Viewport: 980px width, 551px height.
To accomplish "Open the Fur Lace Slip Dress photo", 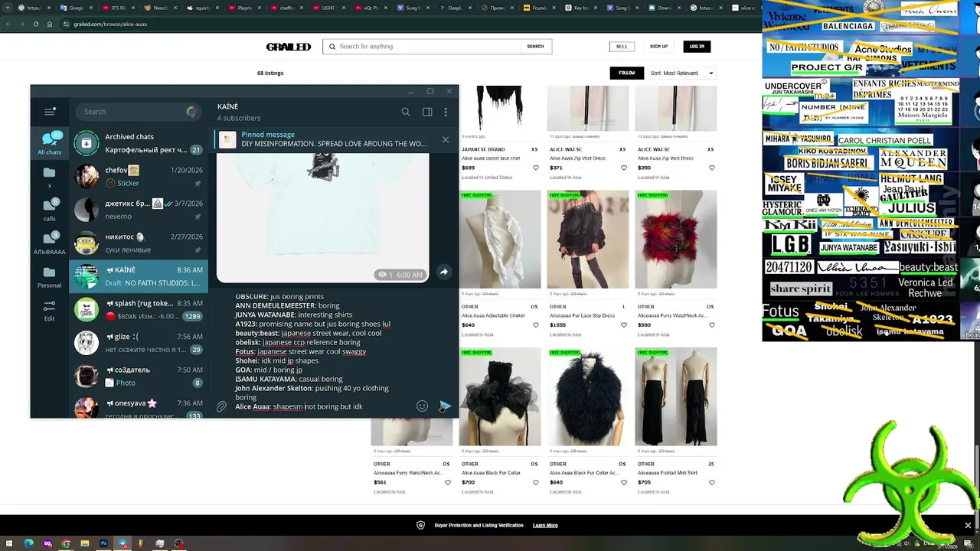I will (x=588, y=240).
